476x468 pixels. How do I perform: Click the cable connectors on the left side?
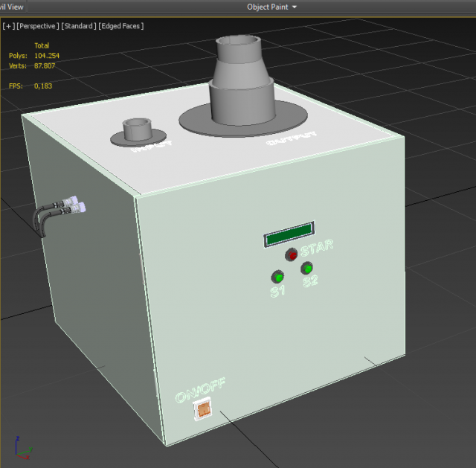[72, 204]
